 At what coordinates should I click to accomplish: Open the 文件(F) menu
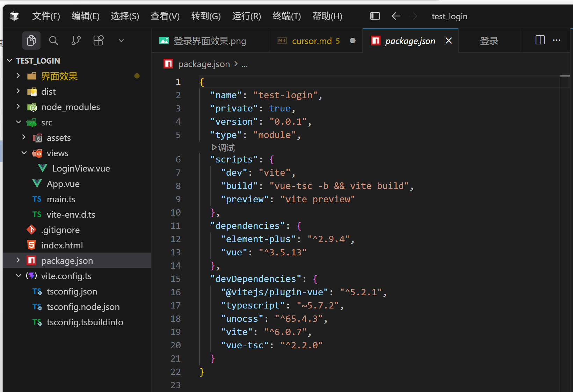(46, 16)
